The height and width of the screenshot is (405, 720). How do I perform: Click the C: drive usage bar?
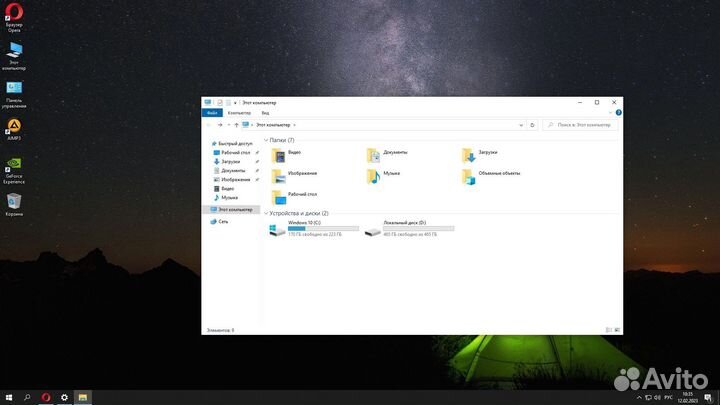click(323, 228)
